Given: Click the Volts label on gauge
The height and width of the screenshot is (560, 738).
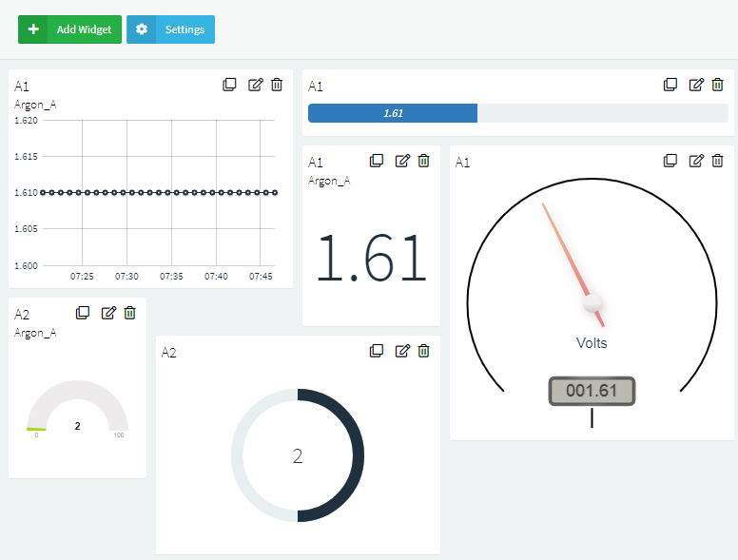Looking at the screenshot, I should (592, 343).
